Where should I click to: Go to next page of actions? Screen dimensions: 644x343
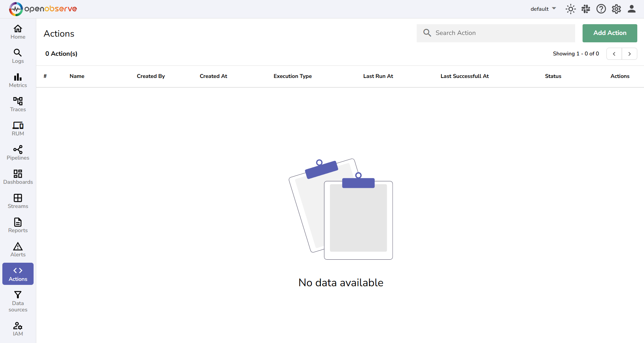[629, 54]
